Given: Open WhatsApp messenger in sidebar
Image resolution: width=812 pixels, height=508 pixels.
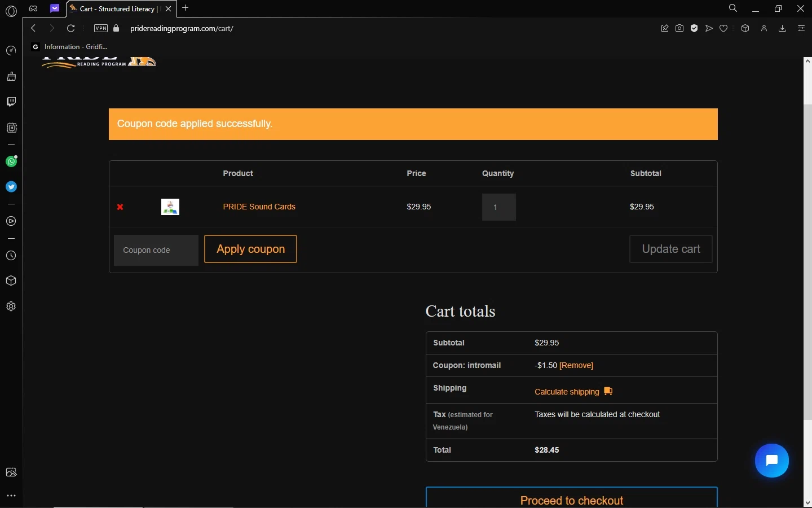Looking at the screenshot, I should (x=11, y=162).
